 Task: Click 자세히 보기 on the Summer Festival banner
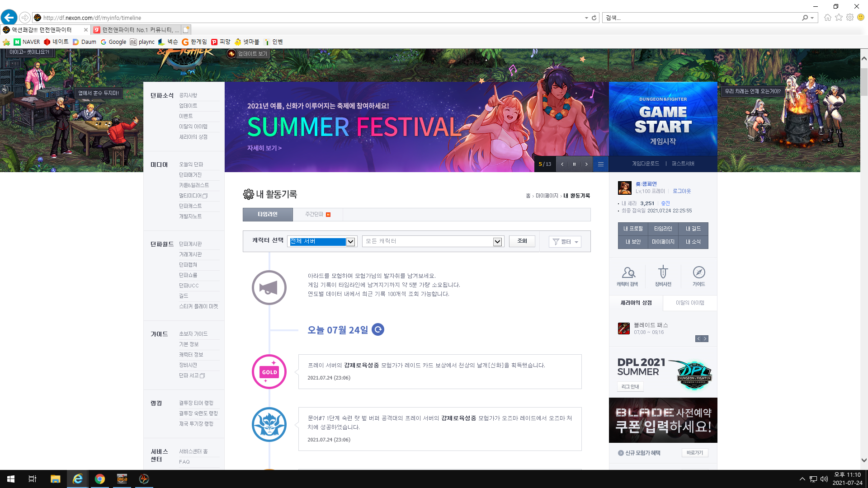click(x=264, y=148)
